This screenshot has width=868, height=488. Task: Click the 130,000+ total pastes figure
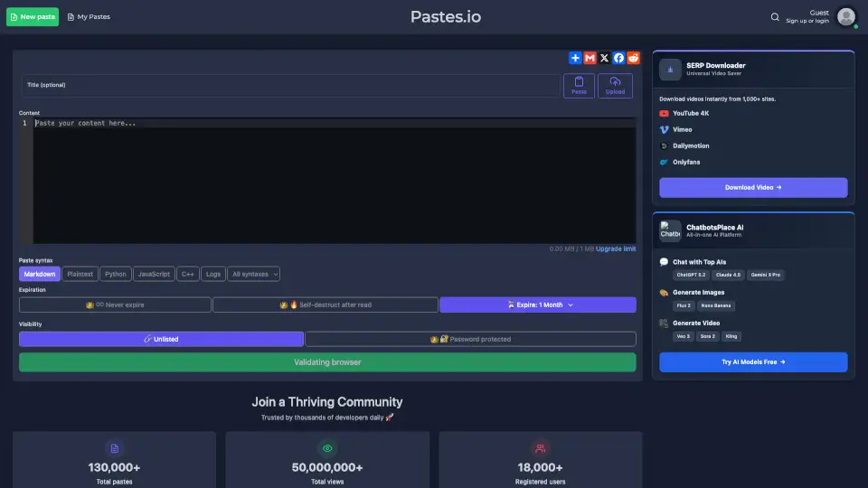[114, 467]
